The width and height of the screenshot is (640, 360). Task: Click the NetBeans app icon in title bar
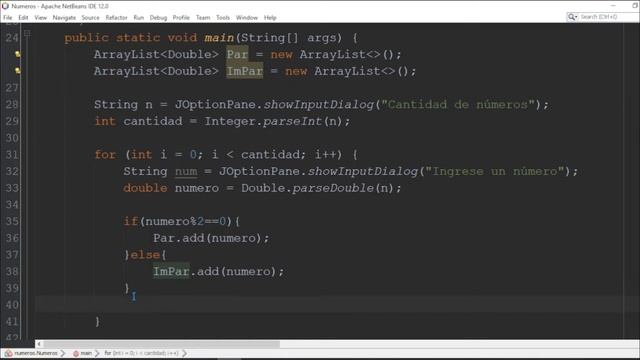pos(5,6)
